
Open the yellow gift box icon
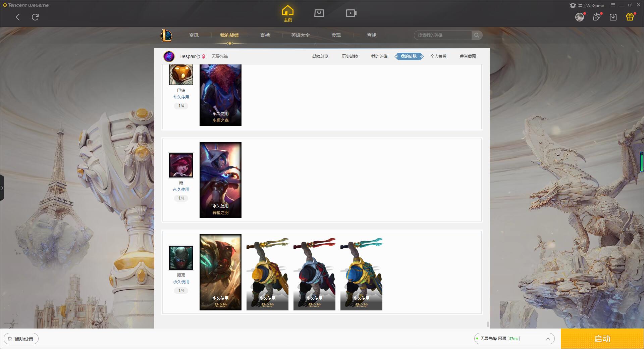630,17
